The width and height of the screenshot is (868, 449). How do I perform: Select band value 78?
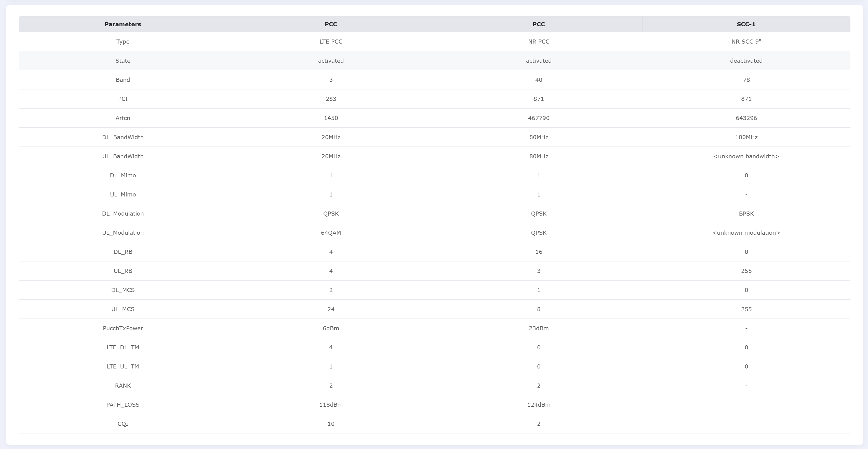(x=746, y=80)
